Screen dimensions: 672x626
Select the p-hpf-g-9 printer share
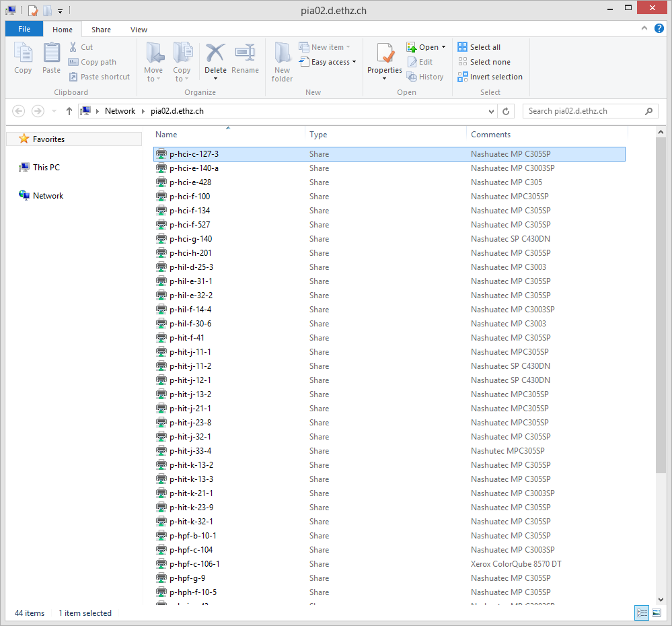click(x=389, y=578)
